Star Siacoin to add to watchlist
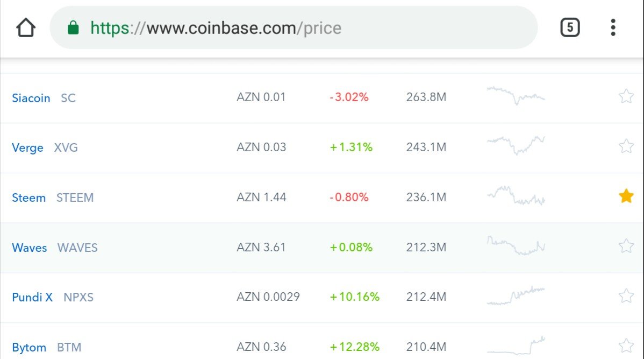644x359 pixels. [626, 97]
